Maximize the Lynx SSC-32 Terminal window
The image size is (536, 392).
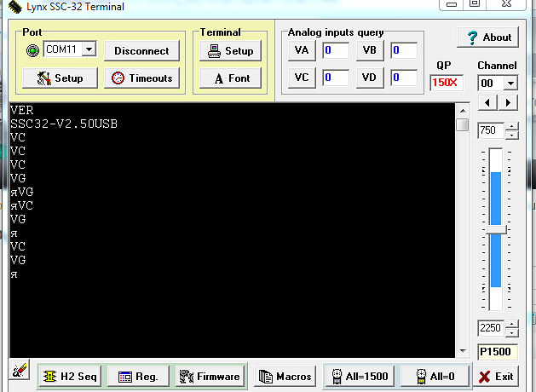pos(475,4)
